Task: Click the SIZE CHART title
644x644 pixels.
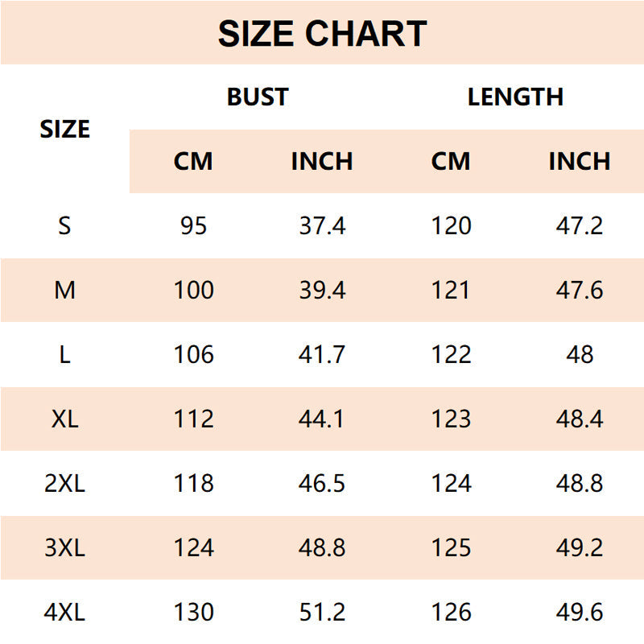Action: (x=323, y=34)
